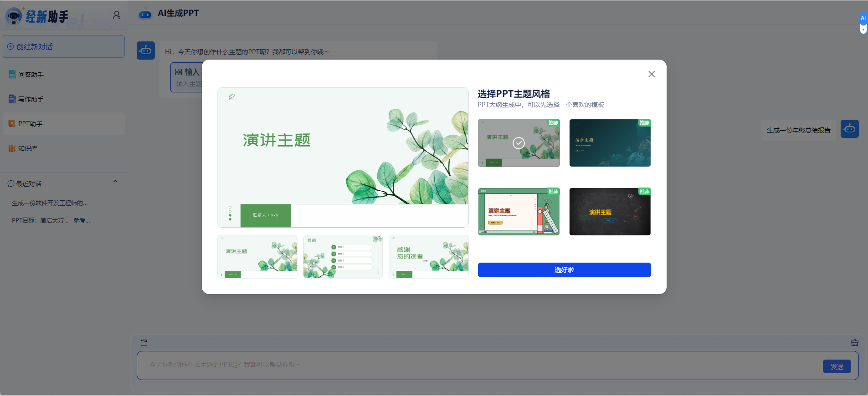This screenshot has width=868, height=396.
Task: Confirm template with 选好啦 button
Action: coord(564,270)
